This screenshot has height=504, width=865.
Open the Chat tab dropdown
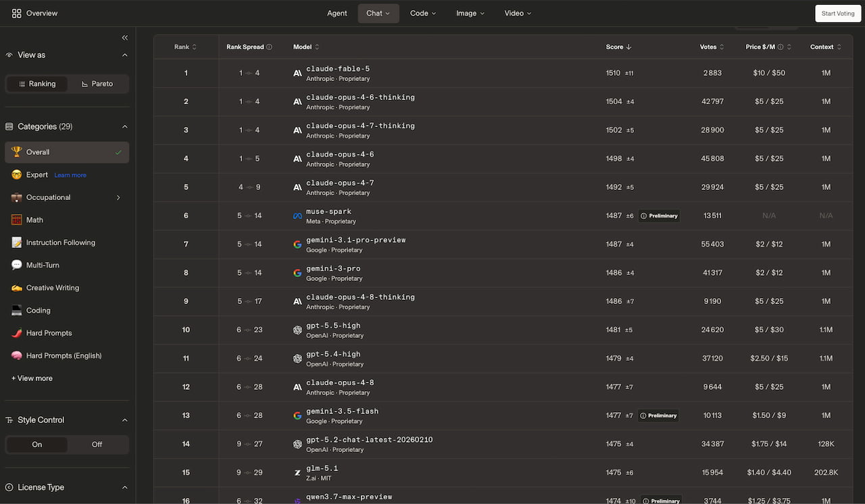(378, 14)
